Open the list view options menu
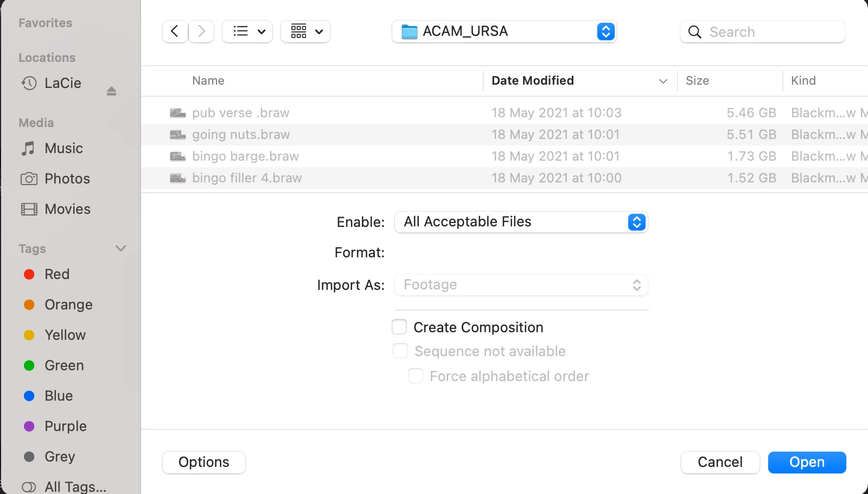This screenshot has width=868, height=494. 247,31
